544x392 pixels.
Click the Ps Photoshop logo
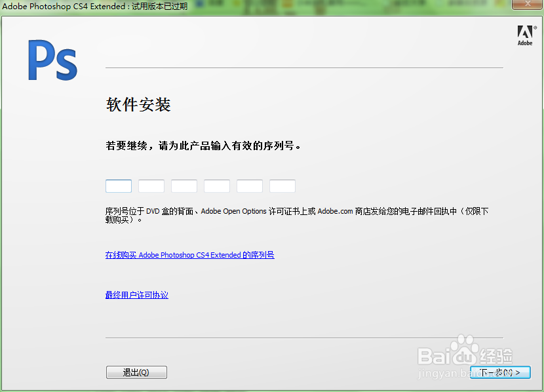point(52,60)
